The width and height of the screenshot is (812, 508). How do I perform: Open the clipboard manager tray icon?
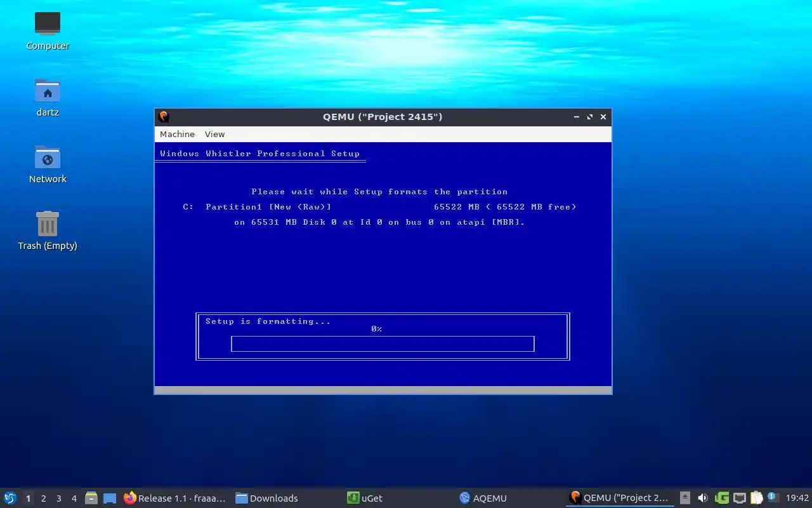pos(756,498)
